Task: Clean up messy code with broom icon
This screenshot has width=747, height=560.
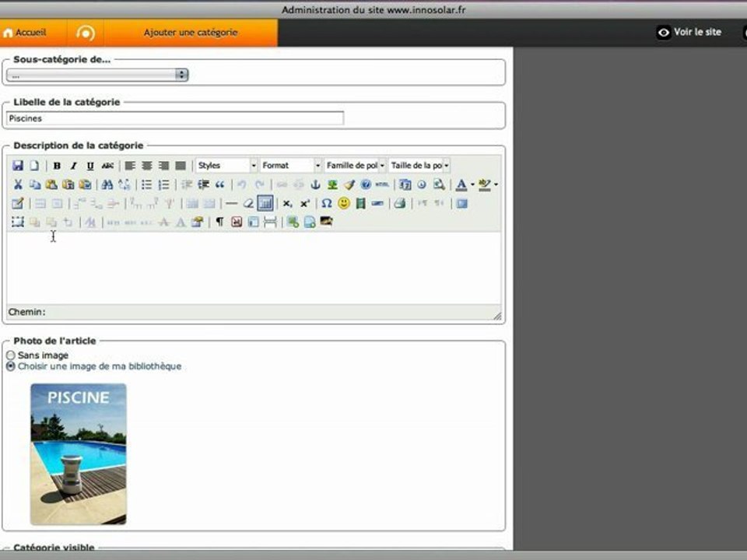Action: pos(349,184)
